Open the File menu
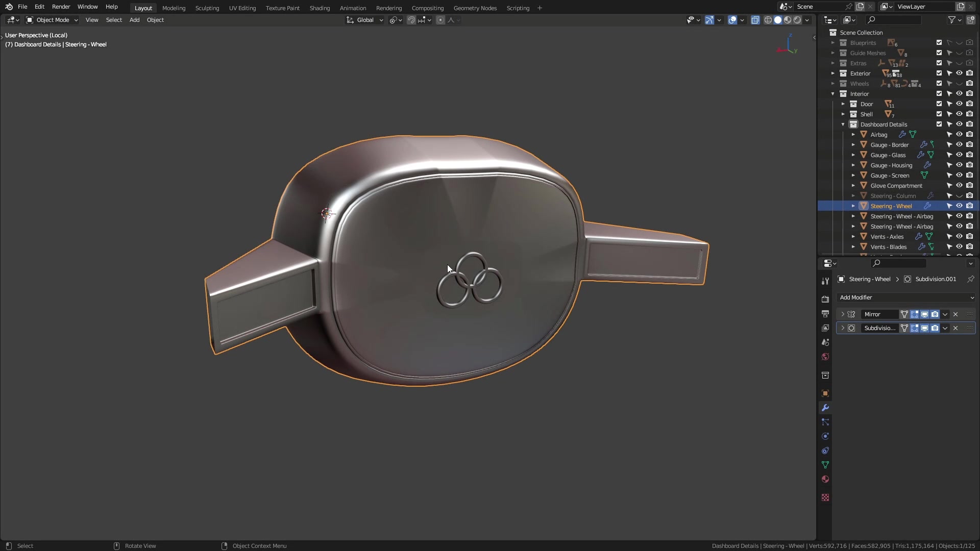This screenshot has height=551, width=980. (x=22, y=7)
